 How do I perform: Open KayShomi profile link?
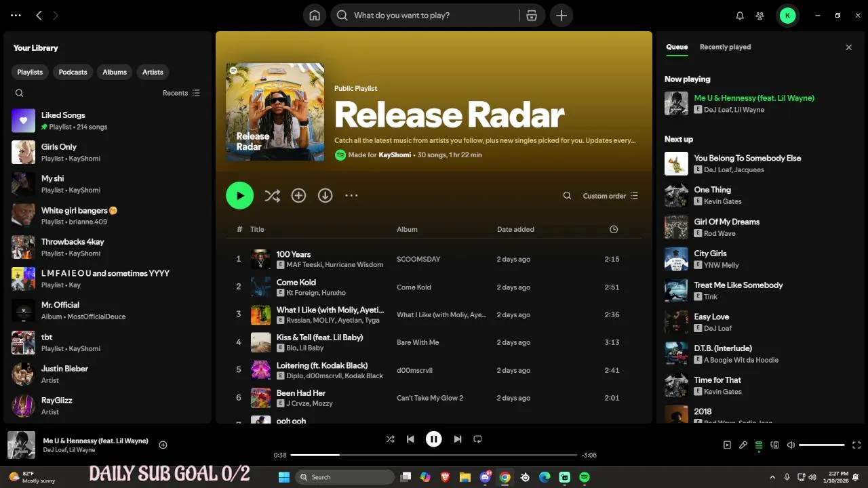[x=394, y=155]
